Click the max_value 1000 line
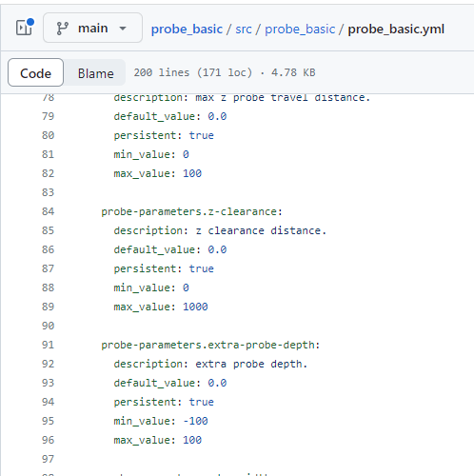The width and height of the screenshot is (474, 476). click(161, 307)
